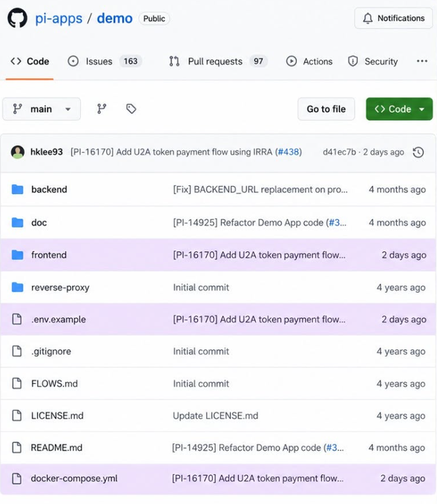This screenshot has width=437, height=504.
Task: Click the Public visibility label
Action: tap(154, 19)
